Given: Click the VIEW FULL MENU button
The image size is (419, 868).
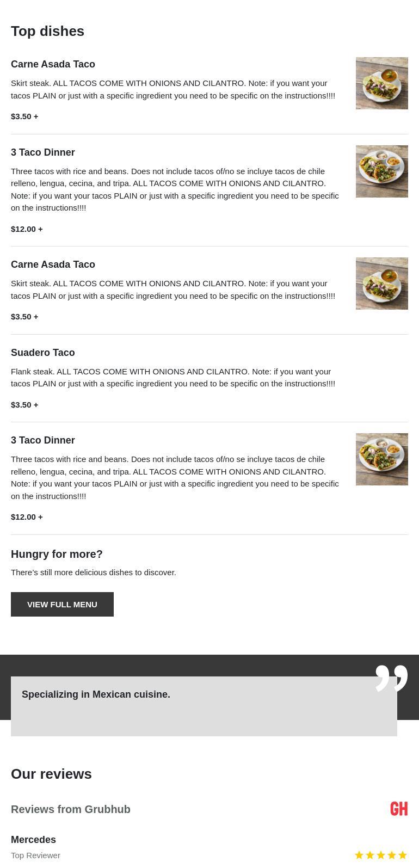Looking at the screenshot, I should tap(62, 604).
